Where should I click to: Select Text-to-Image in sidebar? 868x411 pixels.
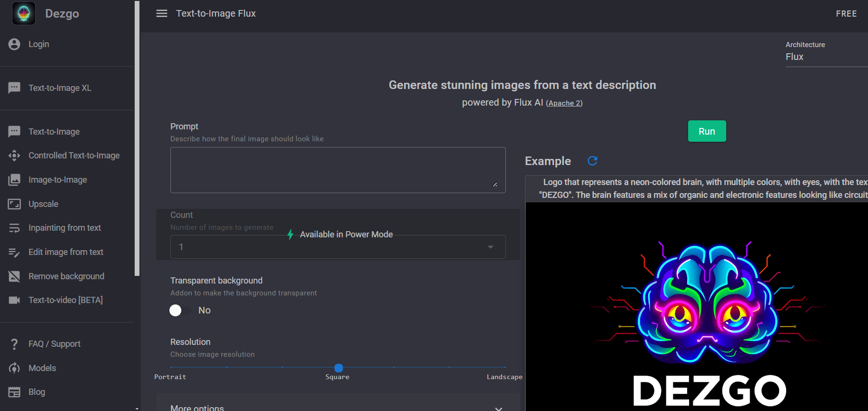click(54, 132)
